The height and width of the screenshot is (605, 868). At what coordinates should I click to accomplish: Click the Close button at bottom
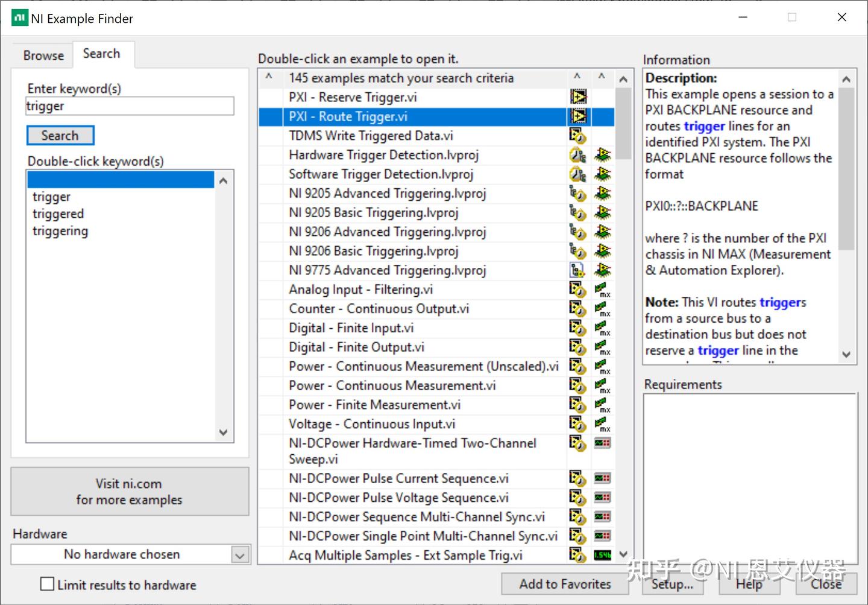(826, 584)
